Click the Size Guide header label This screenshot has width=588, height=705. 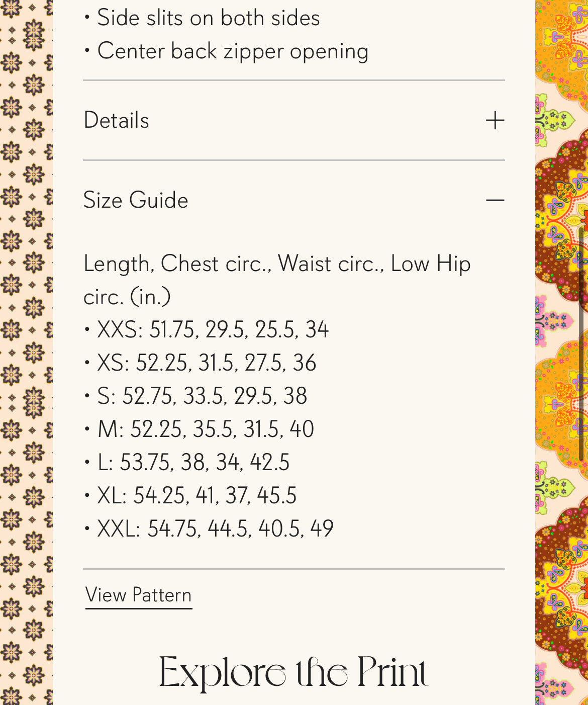click(x=136, y=200)
